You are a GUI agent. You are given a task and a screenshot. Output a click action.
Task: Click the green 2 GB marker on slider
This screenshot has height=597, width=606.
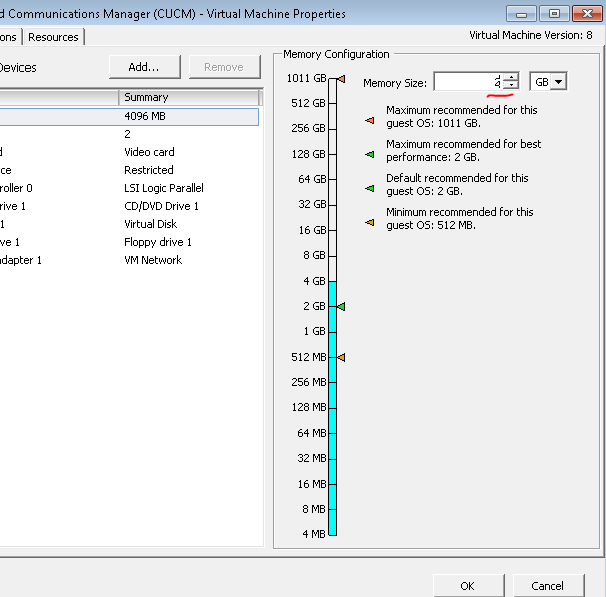[x=341, y=306]
